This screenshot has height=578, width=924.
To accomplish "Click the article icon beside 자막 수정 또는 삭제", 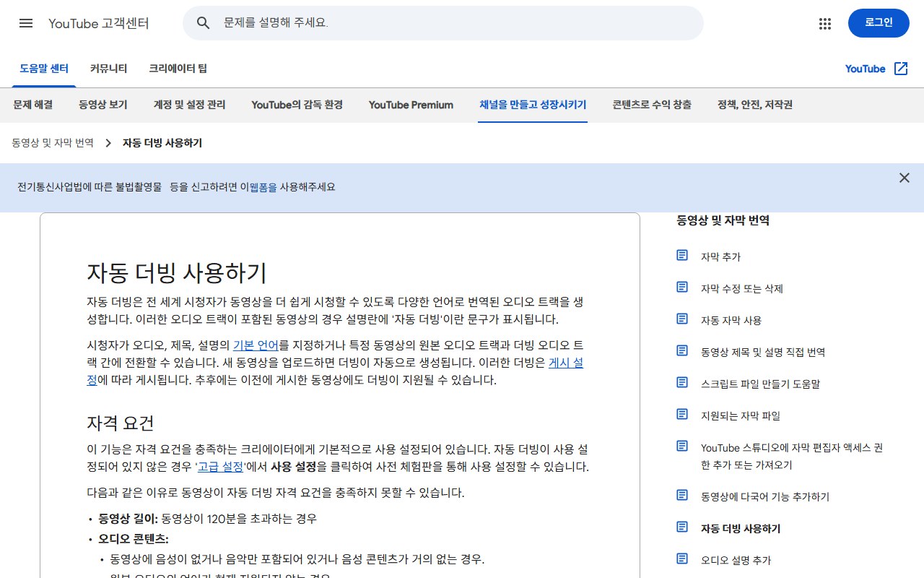I will pos(682,288).
